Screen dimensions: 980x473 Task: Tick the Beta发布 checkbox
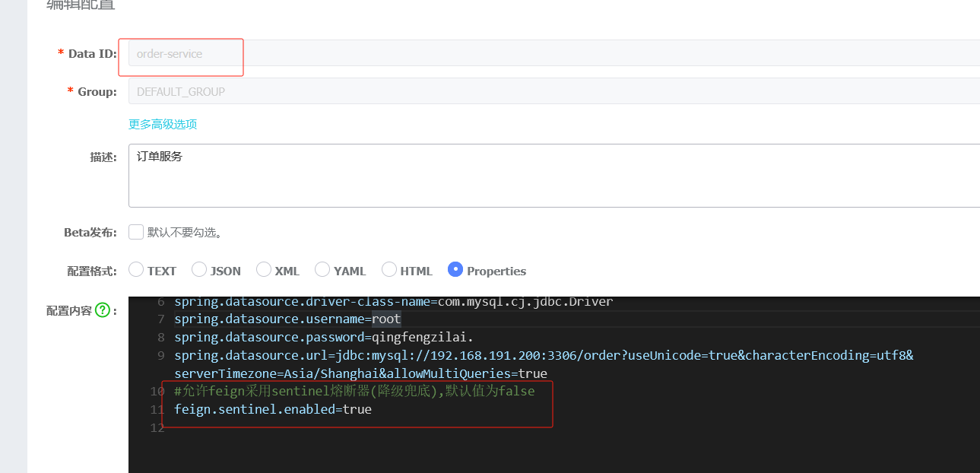pos(136,232)
